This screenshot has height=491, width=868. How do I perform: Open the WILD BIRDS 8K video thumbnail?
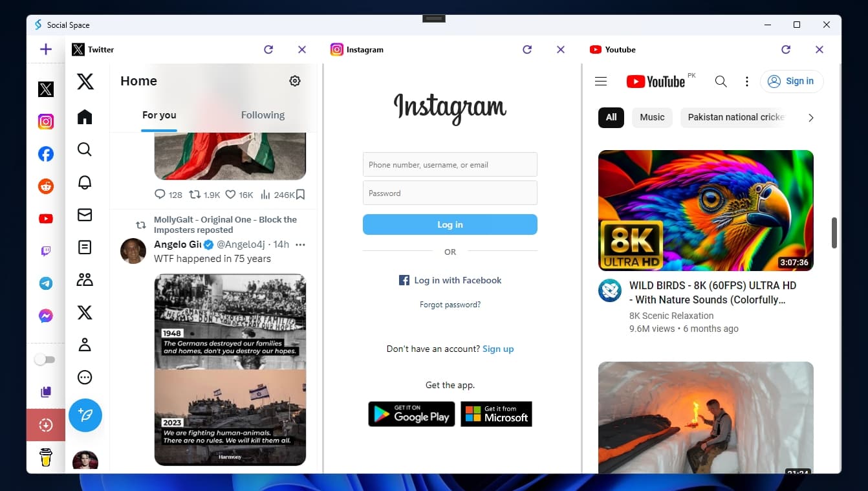pyautogui.click(x=706, y=210)
